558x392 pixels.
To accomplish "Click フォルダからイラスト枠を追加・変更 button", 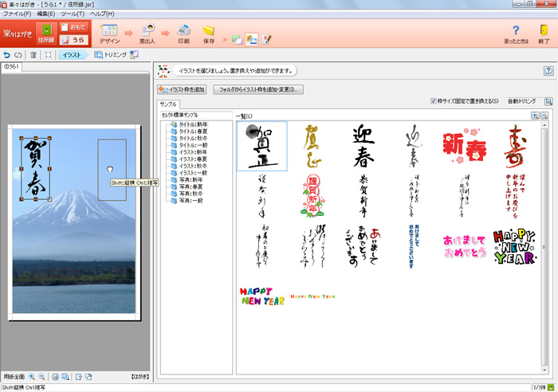I will (x=258, y=89).
